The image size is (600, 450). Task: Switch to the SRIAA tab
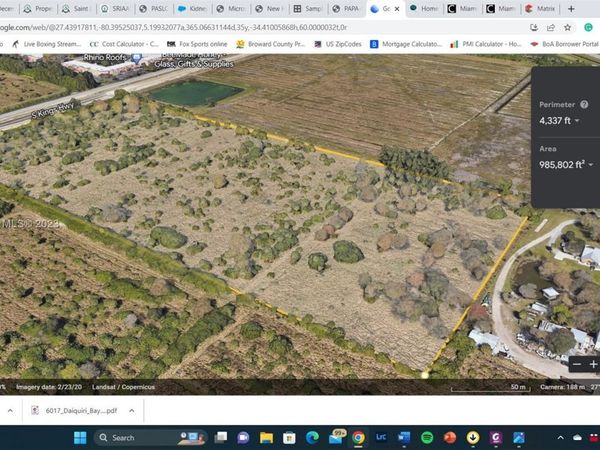pos(115,8)
